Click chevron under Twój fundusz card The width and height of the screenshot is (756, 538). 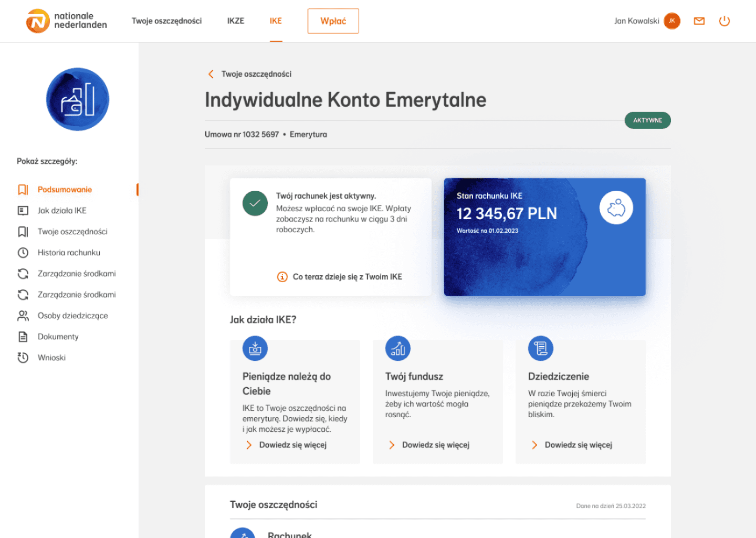(392, 445)
